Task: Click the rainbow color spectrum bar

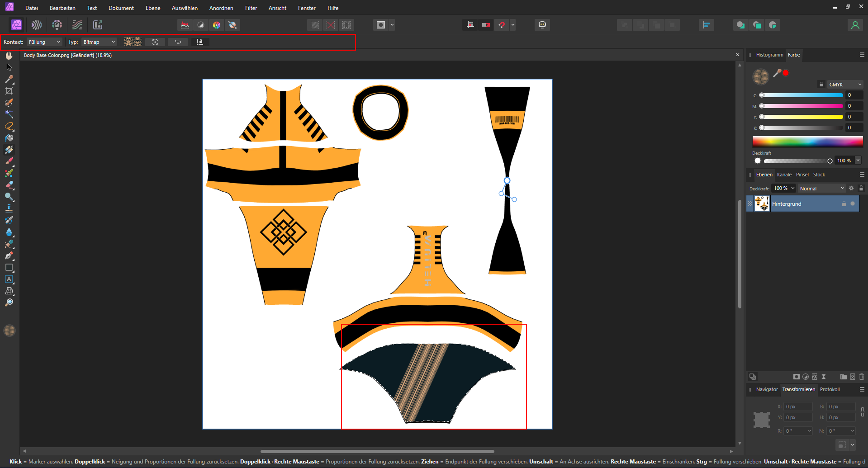Action: pos(807,142)
